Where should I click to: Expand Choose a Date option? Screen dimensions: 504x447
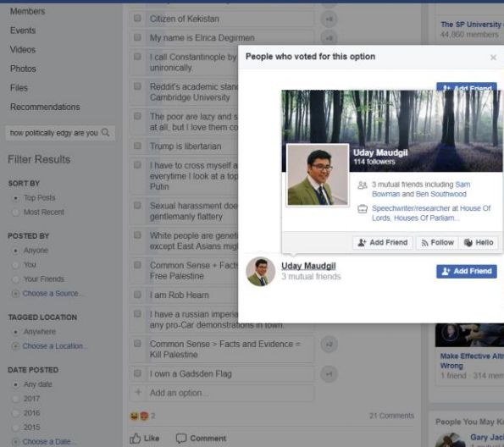47,442
